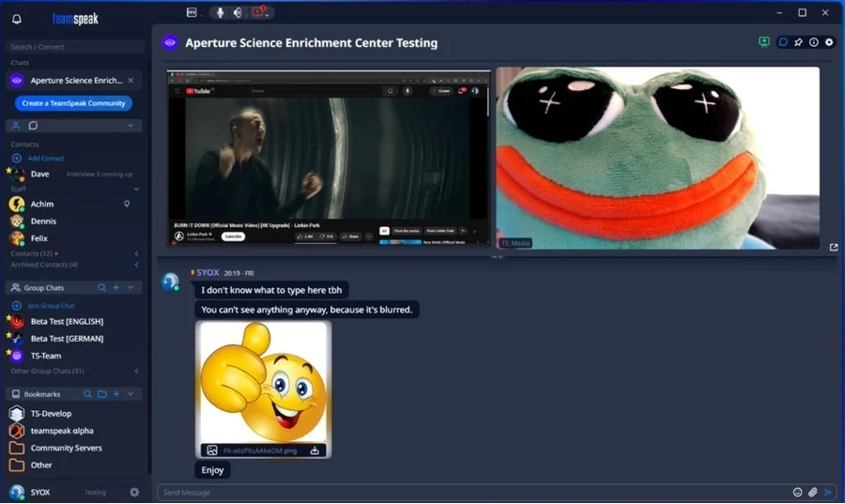Click the Send Message input field

474,492
